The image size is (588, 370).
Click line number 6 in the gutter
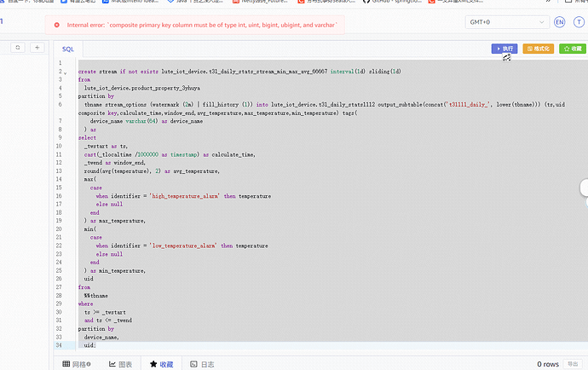tap(59, 103)
